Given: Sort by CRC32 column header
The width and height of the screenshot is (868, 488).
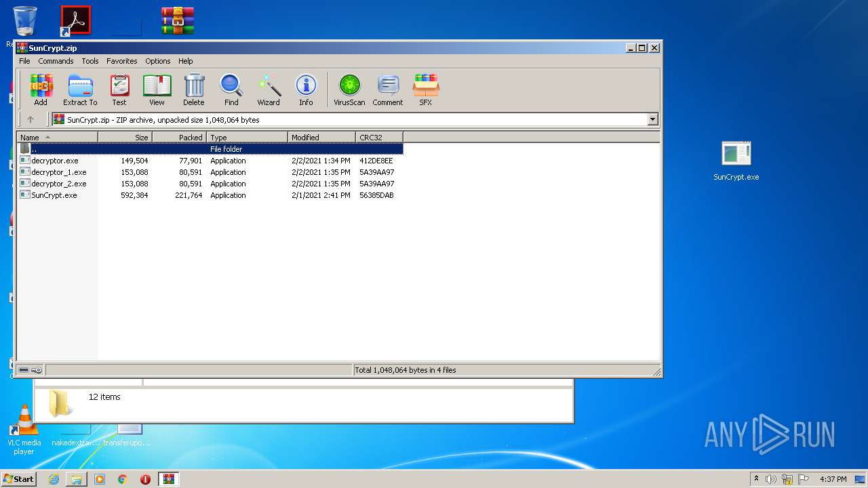Looking at the screenshot, I should [x=379, y=137].
